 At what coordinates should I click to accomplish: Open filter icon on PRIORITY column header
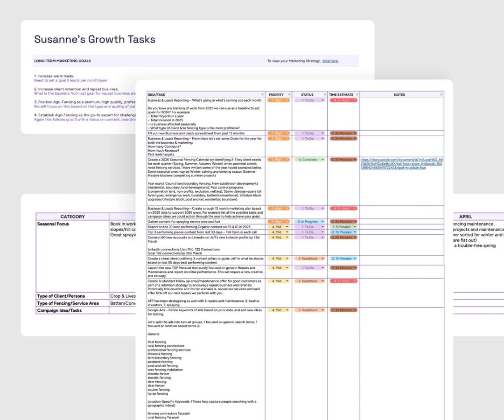(289, 94)
